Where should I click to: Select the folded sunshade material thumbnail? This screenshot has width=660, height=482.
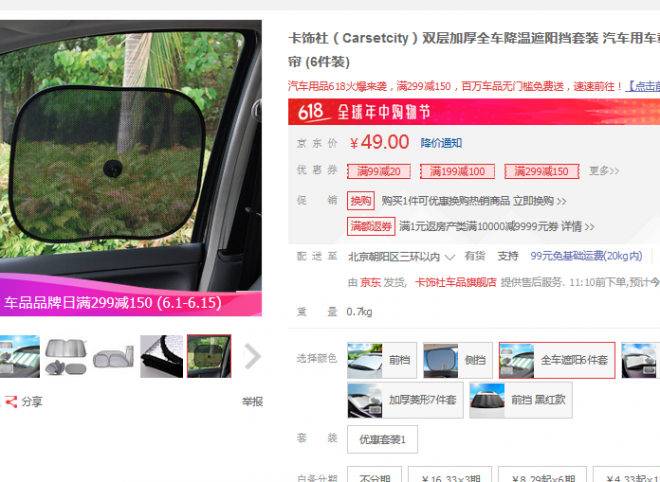tap(161, 356)
